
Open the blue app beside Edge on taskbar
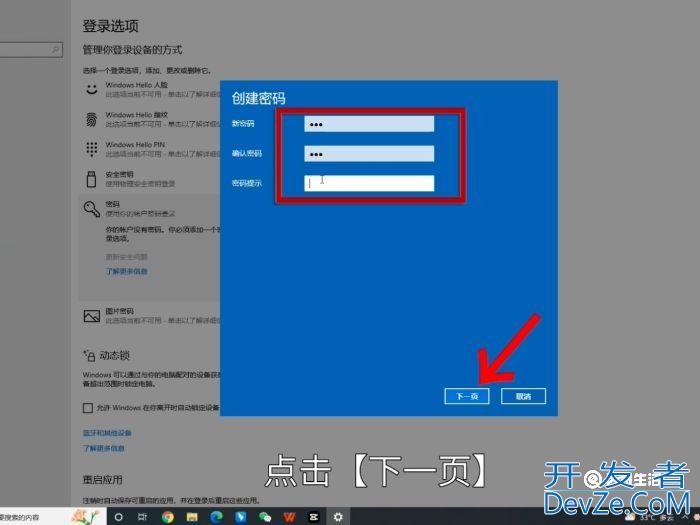pos(241,517)
